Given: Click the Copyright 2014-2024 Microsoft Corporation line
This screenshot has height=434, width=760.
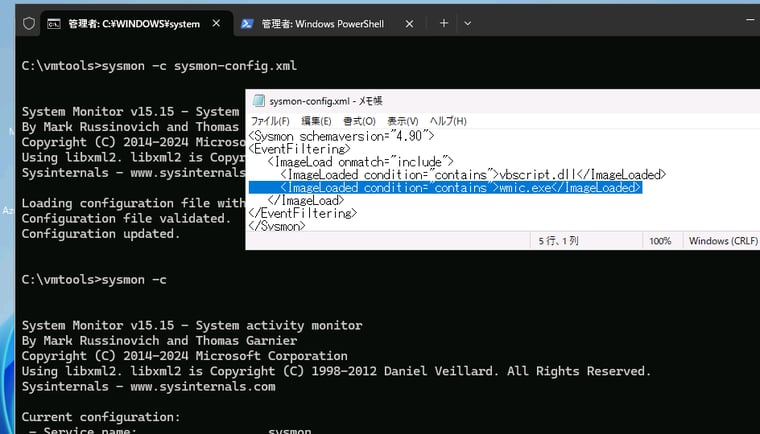Looking at the screenshot, I should pos(185,356).
